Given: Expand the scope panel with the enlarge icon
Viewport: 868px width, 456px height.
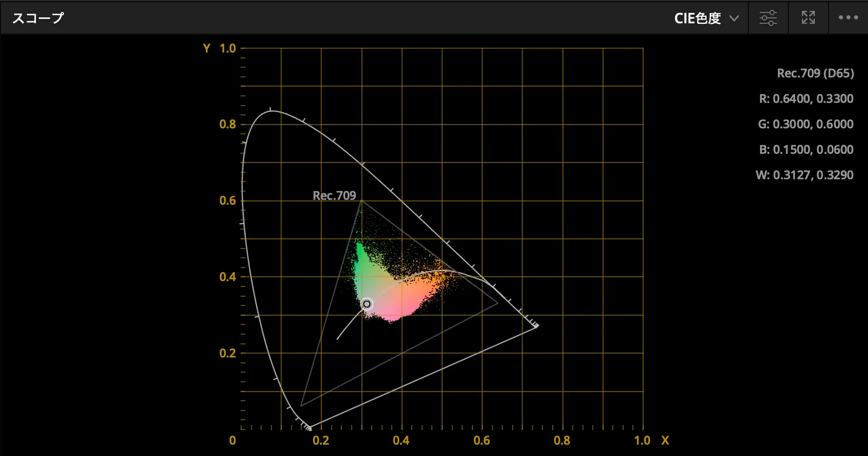Looking at the screenshot, I should [x=808, y=18].
